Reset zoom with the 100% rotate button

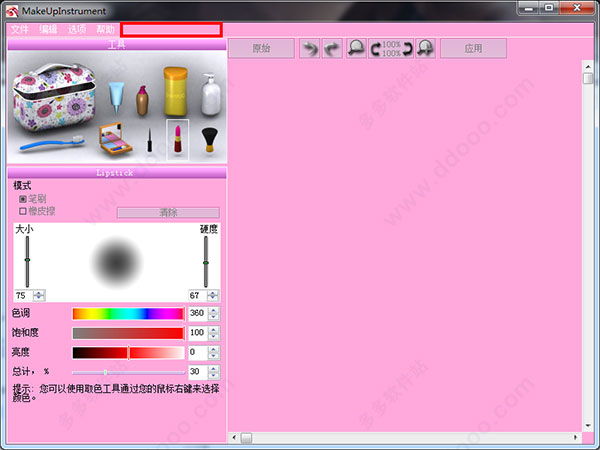[391, 49]
